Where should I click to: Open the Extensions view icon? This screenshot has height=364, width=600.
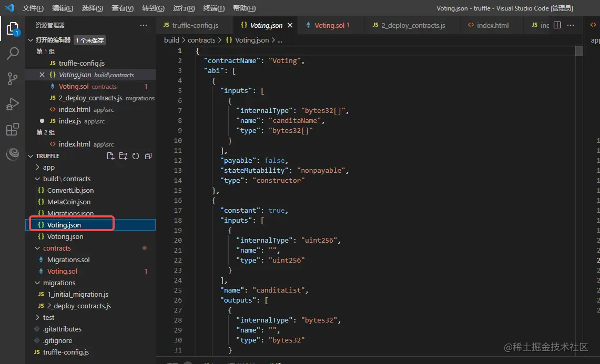pyautogui.click(x=13, y=129)
